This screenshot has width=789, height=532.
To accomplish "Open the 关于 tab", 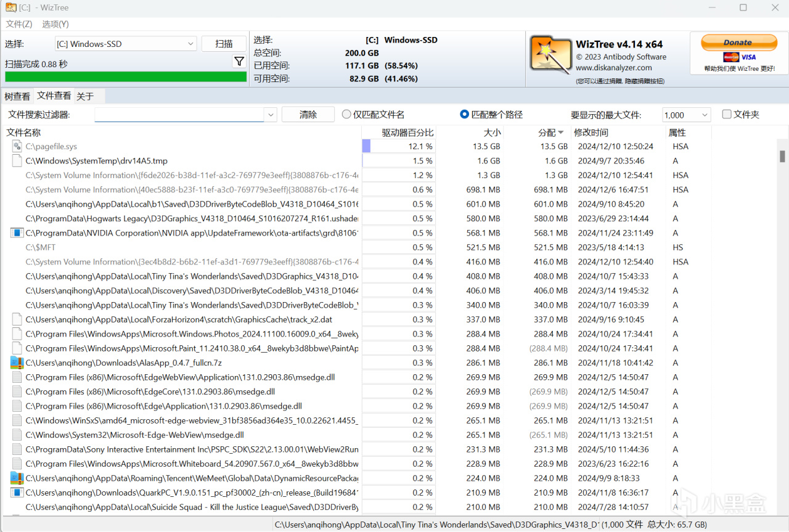I will pos(85,96).
